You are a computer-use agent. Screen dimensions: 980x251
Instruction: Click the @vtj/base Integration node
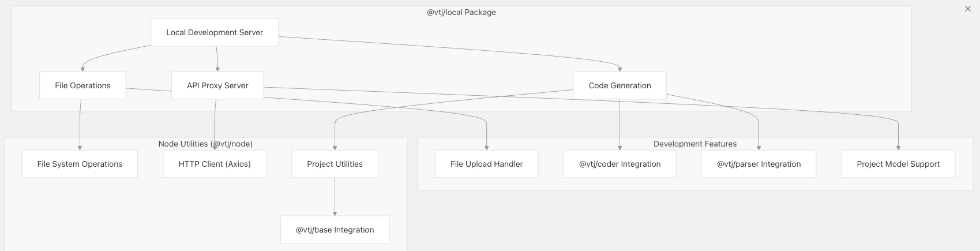335,230
